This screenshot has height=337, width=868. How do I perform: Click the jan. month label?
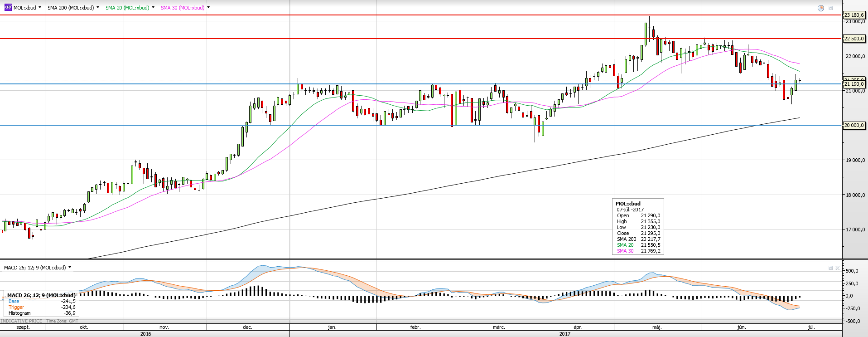332,327
